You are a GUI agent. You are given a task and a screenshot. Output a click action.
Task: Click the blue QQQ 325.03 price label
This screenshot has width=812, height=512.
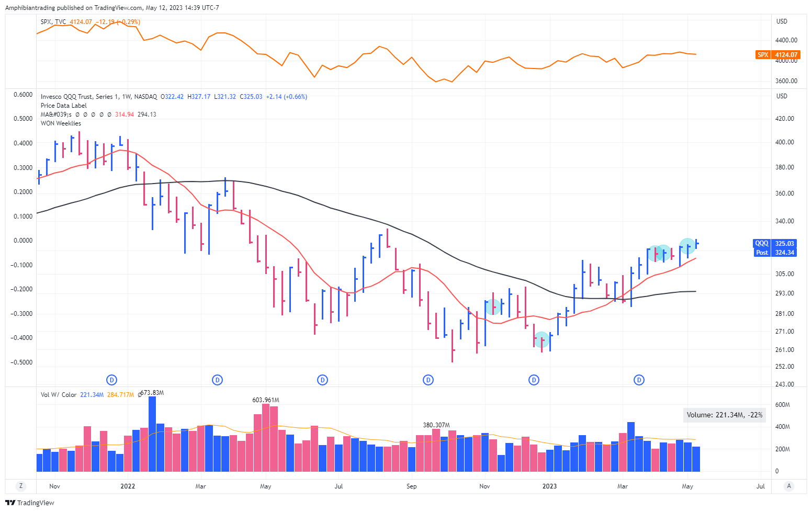pos(775,243)
